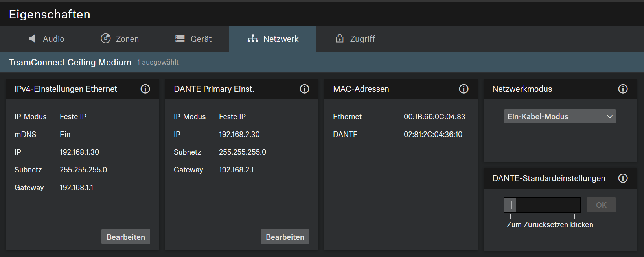Click Bearbeiten in the IPv4-Einstellungen panel

coord(126,237)
